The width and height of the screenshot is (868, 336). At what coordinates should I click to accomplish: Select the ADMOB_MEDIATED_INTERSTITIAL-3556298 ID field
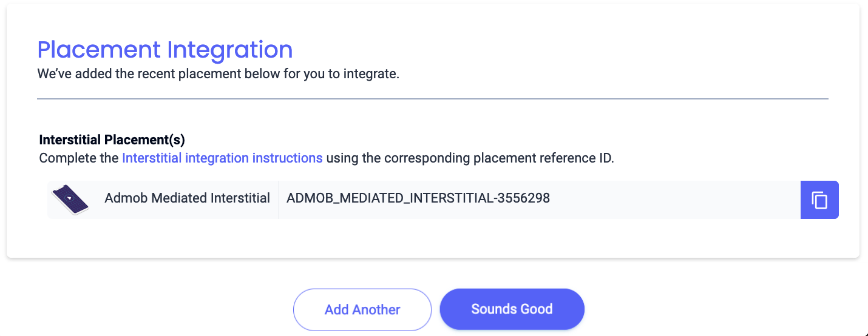click(x=418, y=198)
